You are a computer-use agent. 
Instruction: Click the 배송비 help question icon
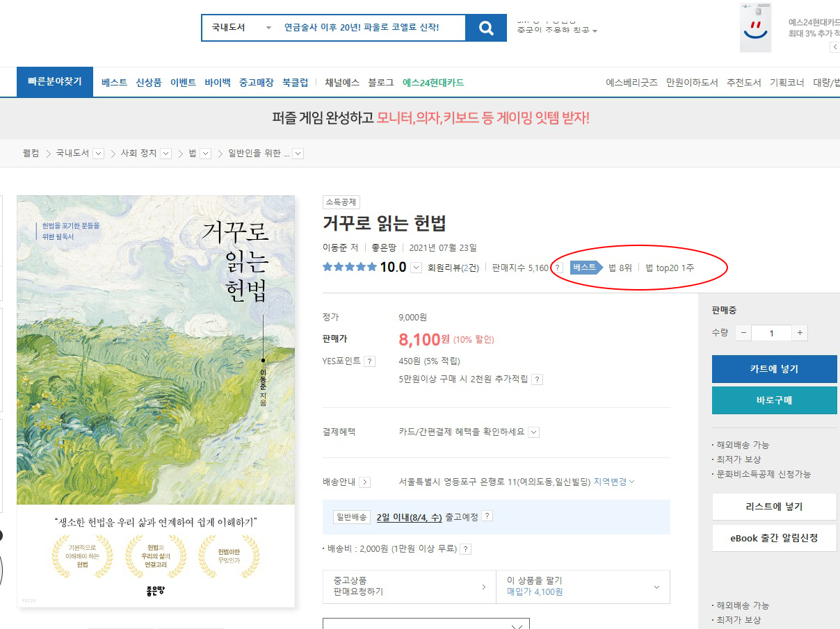[465, 549]
